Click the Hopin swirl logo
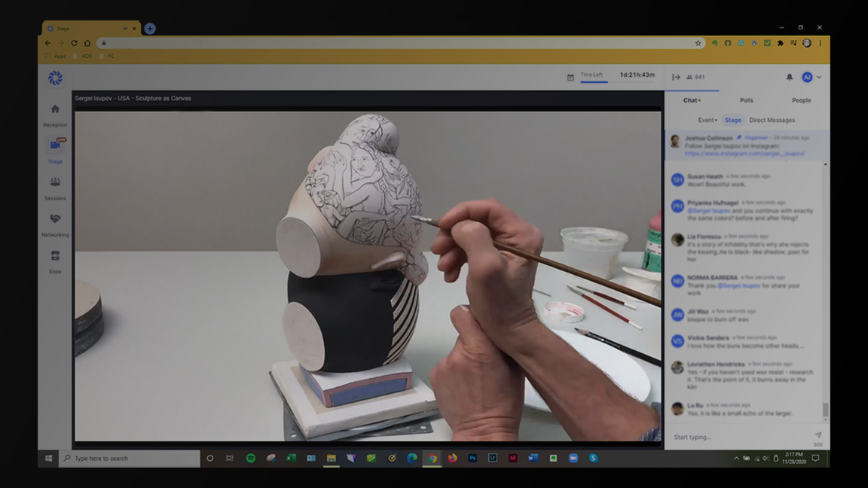868x488 pixels. coord(55,78)
